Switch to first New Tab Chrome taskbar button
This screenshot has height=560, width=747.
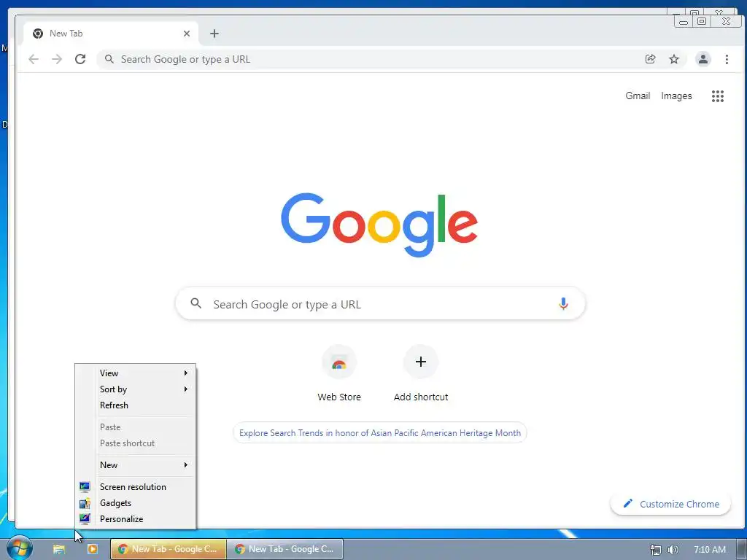pyautogui.click(x=169, y=549)
